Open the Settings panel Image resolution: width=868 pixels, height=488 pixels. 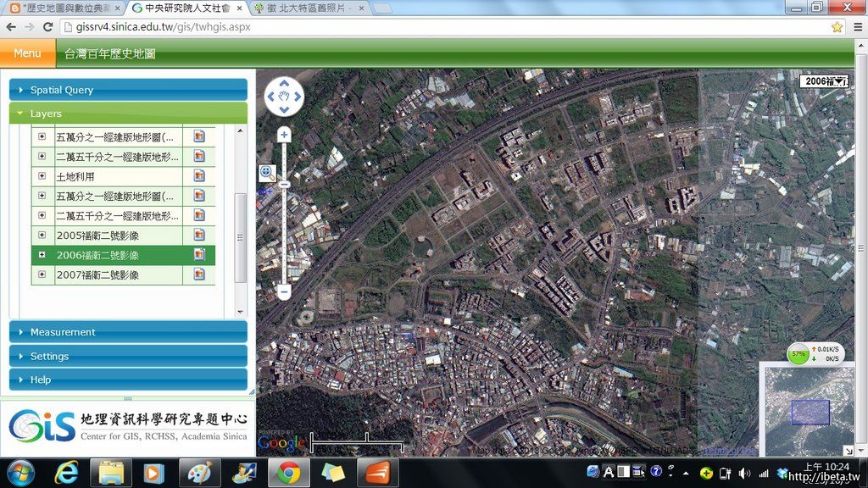(x=128, y=356)
